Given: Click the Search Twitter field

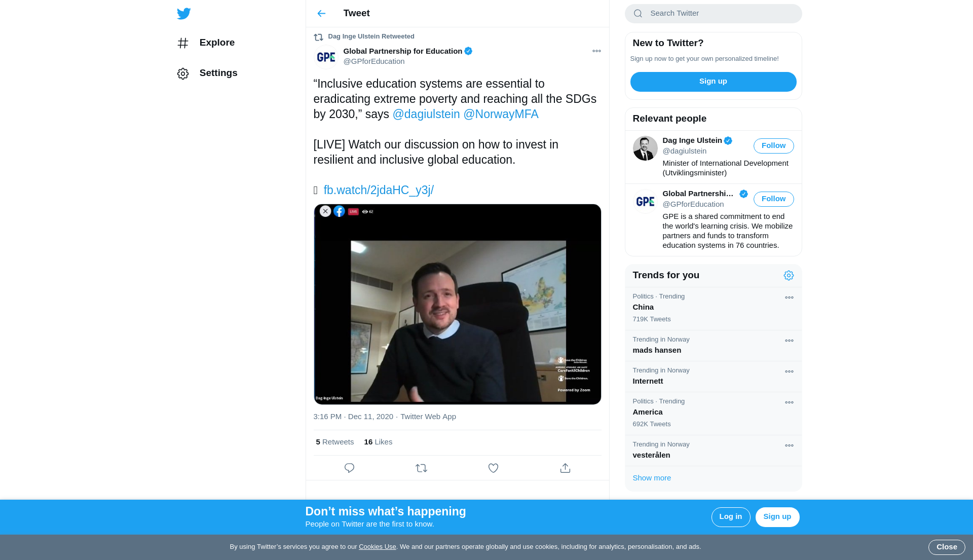Looking at the screenshot, I should tap(713, 14).
